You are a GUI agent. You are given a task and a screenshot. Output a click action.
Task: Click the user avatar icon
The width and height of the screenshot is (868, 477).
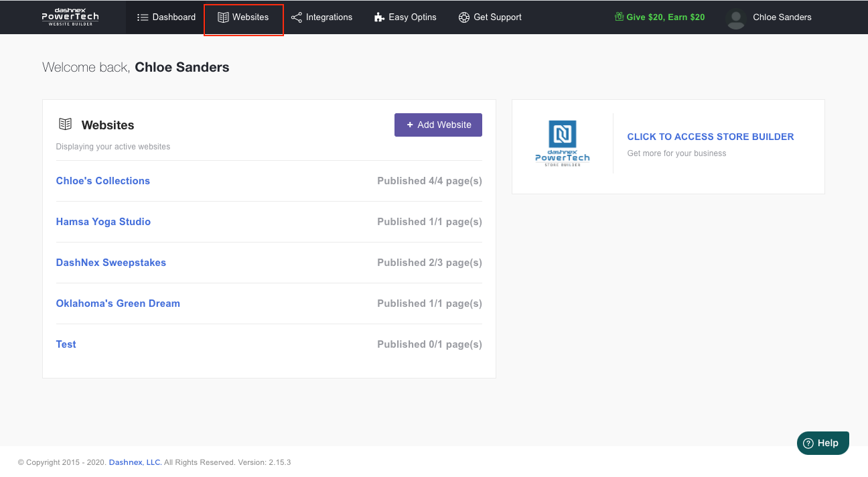pyautogui.click(x=736, y=19)
